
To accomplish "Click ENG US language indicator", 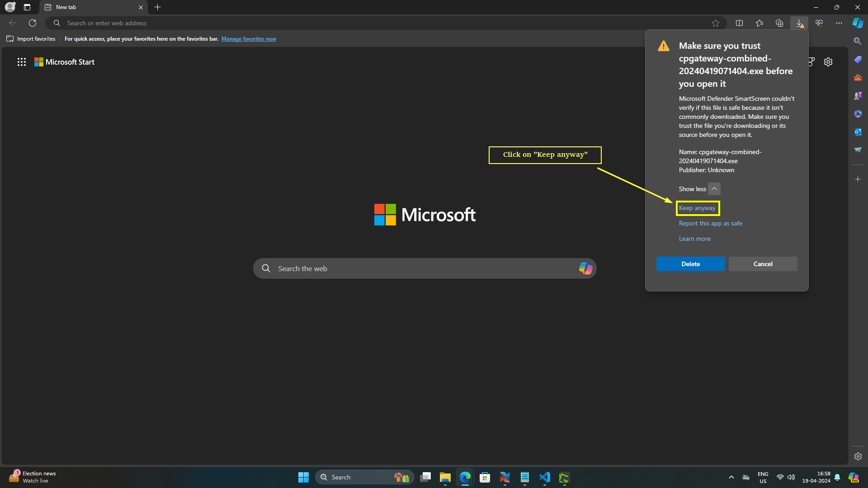I will (x=763, y=477).
